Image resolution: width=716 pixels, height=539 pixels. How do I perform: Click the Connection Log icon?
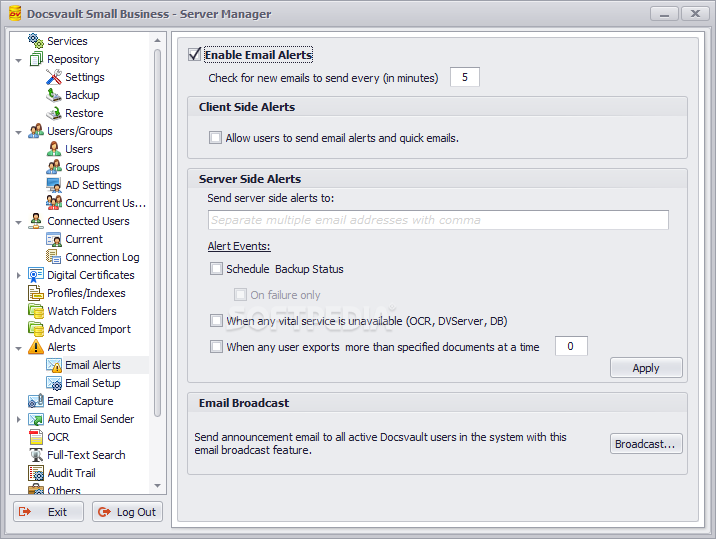click(54, 257)
